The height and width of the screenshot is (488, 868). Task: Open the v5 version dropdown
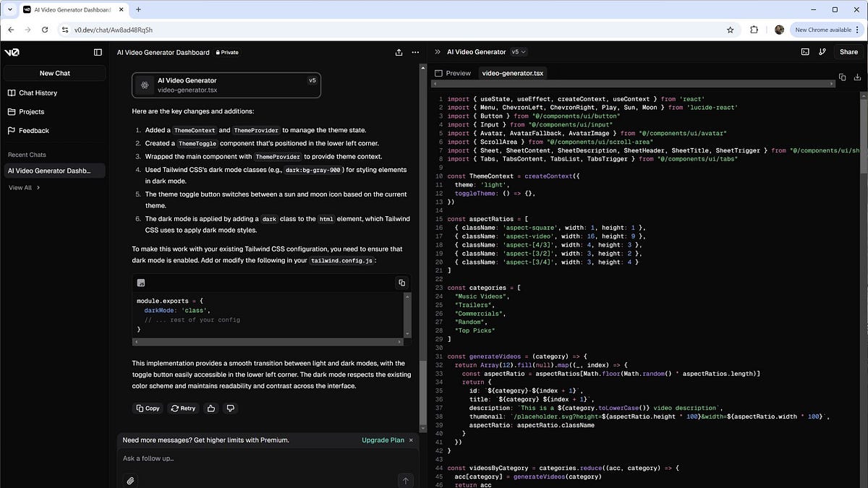[x=518, y=52]
